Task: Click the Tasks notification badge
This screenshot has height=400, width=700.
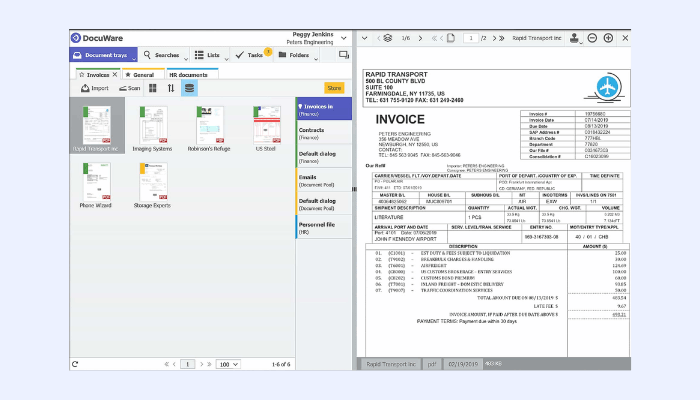Action: (x=268, y=51)
